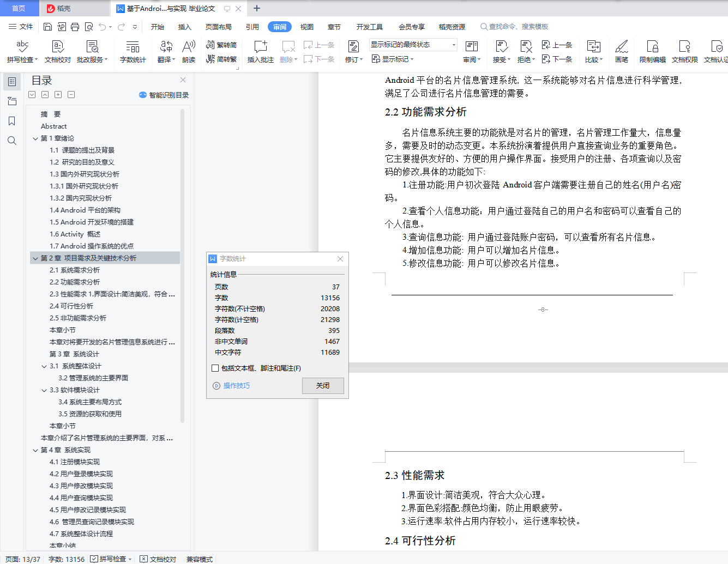Open the 显示标记 dropdown menu
The width and height of the screenshot is (728, 564).
[x=393, y=59]
